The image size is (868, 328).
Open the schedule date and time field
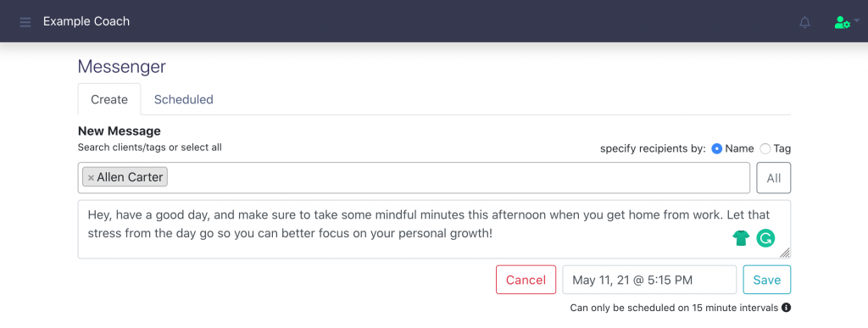pos(649,280)
